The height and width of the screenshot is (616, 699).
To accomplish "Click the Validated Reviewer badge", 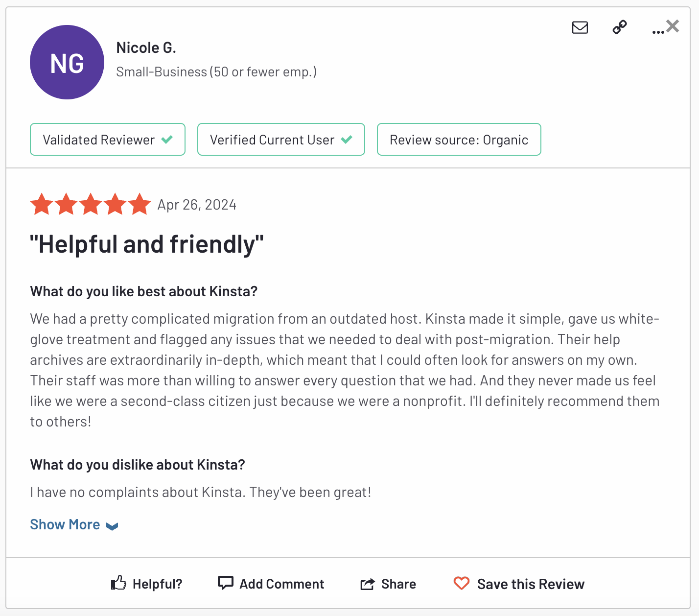I will pyautogui.click(x=108, y=140).
